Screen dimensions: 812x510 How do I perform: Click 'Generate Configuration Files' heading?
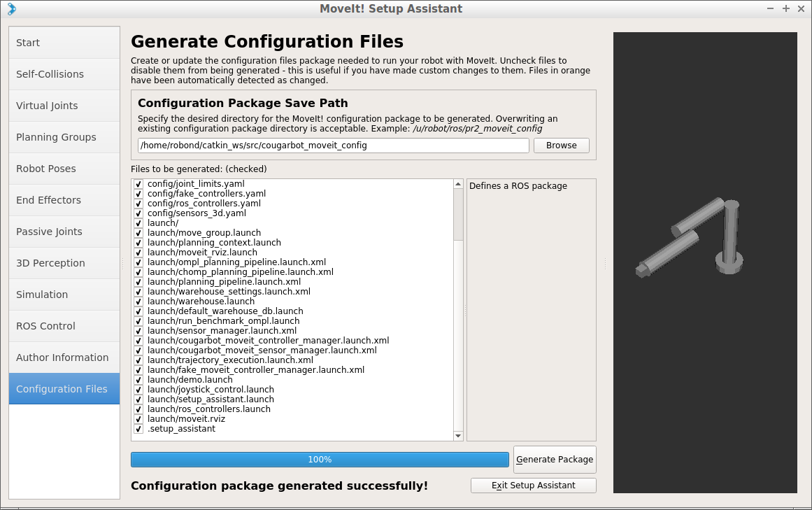coord(267,41)
